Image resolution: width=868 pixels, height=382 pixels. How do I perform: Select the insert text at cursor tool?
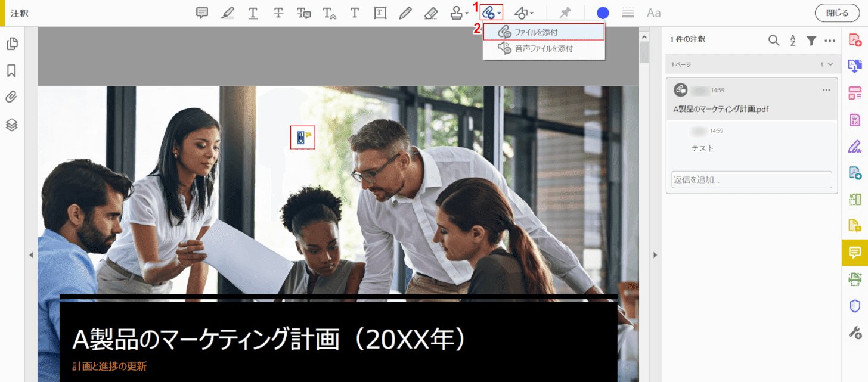tap(330, 13)
